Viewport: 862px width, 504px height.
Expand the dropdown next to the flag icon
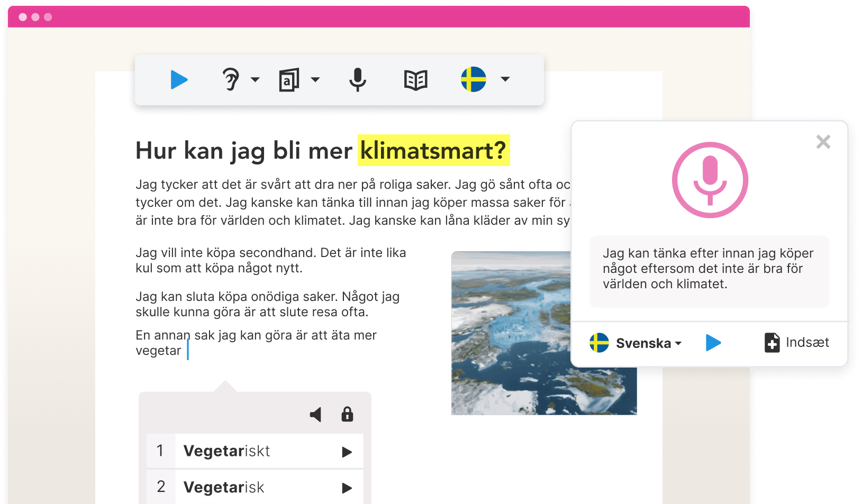(505, 80)
